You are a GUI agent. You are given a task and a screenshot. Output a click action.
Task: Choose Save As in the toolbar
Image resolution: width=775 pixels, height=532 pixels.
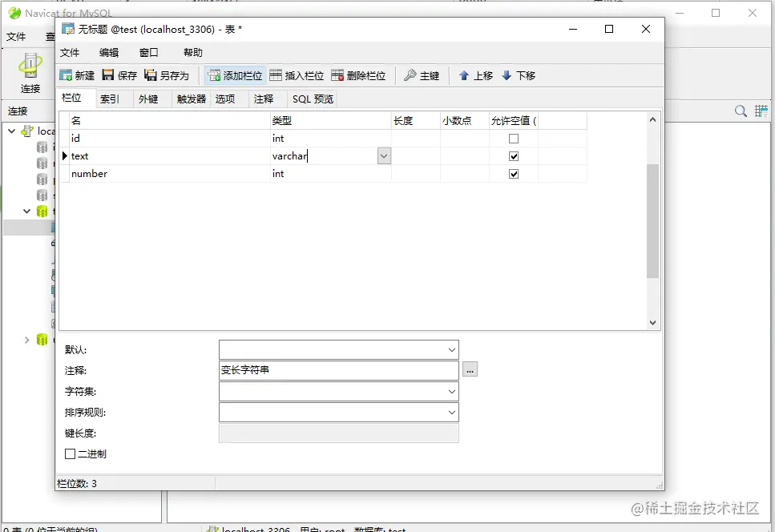(x=167, y=75)
